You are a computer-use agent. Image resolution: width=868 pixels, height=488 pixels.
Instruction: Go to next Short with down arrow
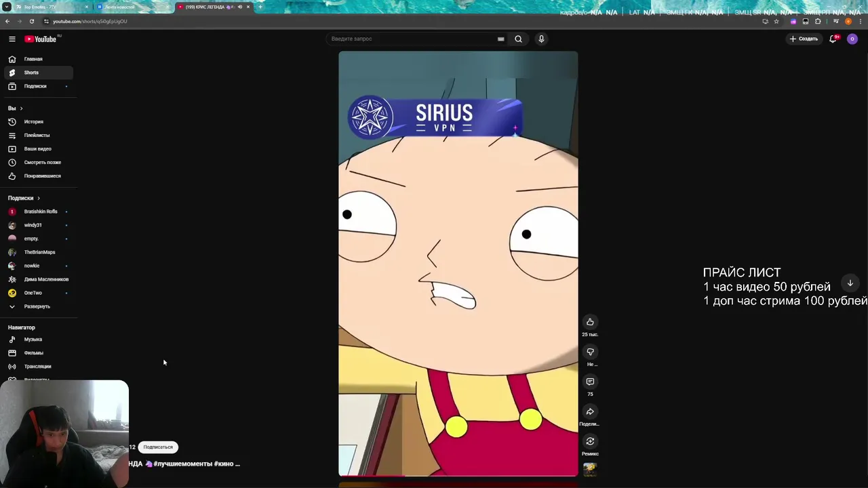tap(850, 283)
